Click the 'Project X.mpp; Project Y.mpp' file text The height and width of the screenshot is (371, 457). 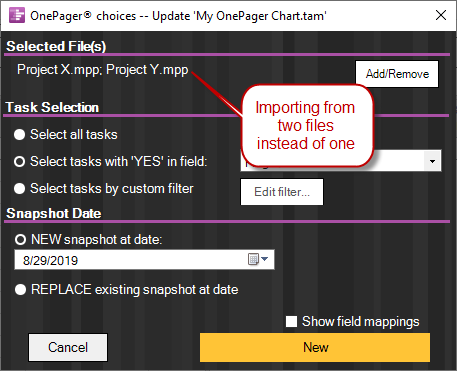pos(103,70)
